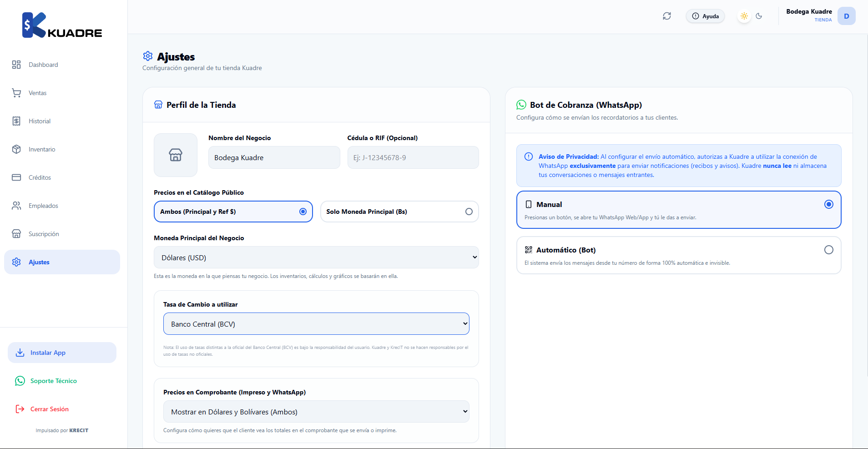Click the Instalar App button
868x449 pixels.
[62, 353]
